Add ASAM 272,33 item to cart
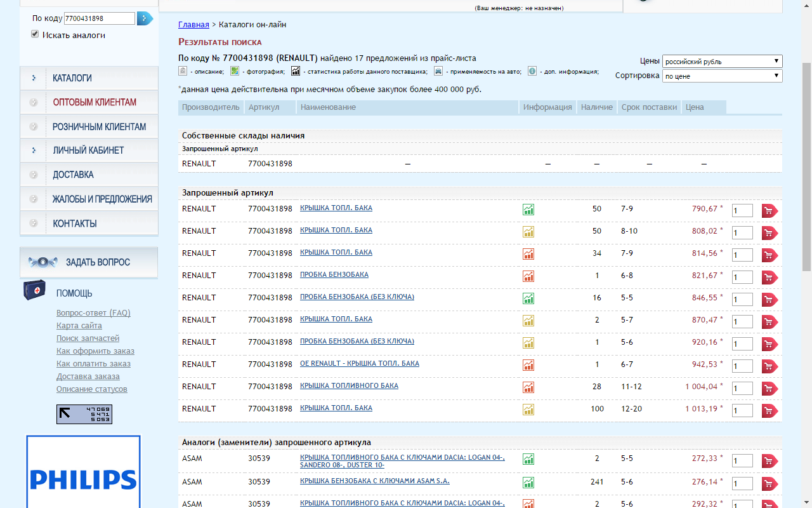The height and width of the screenshot is (508, 812). point(769,461)
